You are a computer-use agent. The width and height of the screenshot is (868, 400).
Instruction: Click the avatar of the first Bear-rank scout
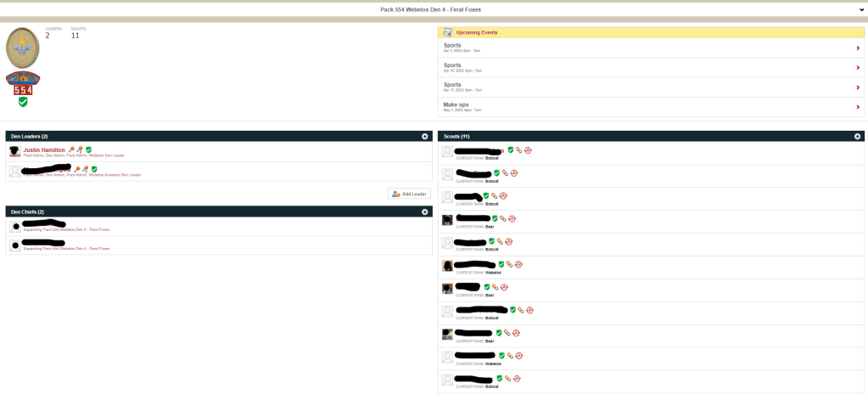coord(447,220)
